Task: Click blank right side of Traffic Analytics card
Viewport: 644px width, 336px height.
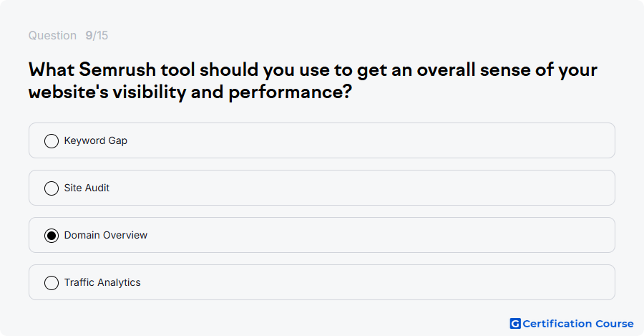Action: (452, 282)
